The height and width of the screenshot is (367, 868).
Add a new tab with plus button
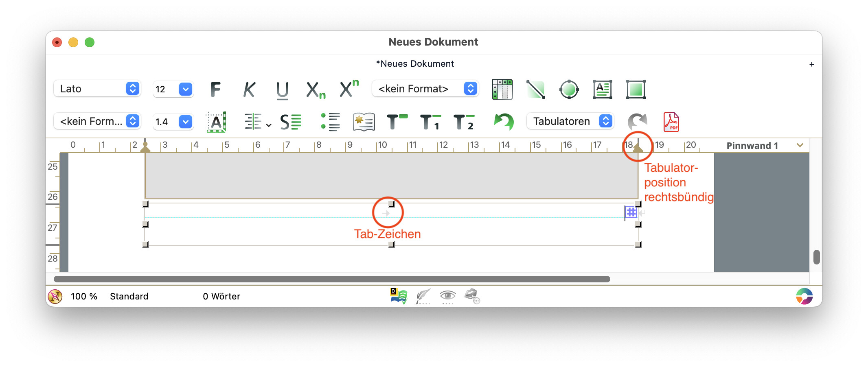(x=811, y=64)
